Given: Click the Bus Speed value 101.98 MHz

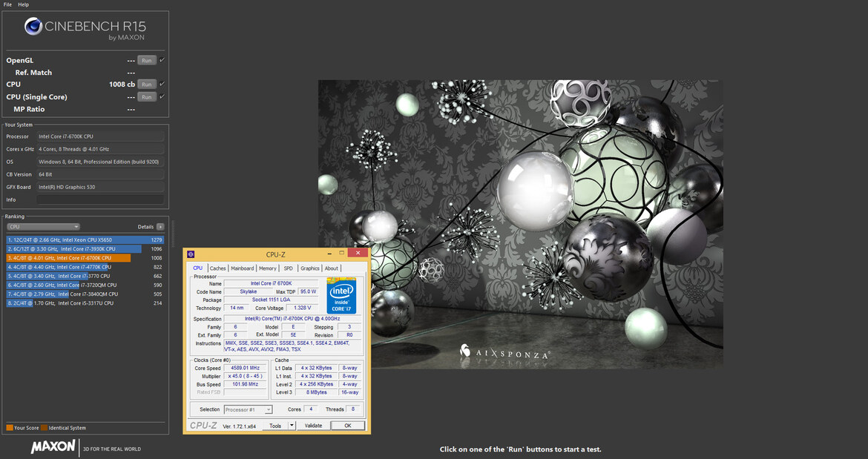Looking at the screenshot, I should click(x=246, y=384).
